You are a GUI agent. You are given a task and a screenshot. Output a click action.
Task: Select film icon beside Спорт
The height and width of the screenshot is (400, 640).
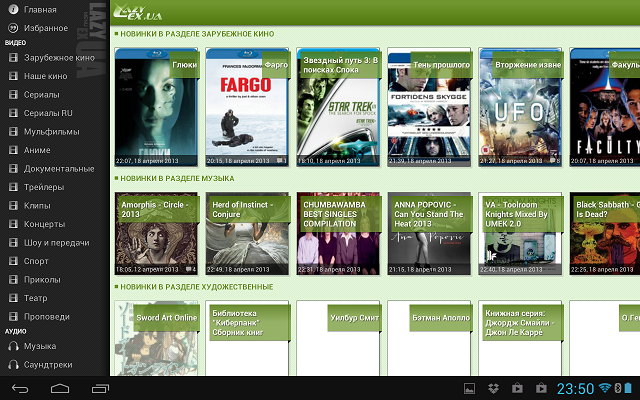[x=13, y=261]
